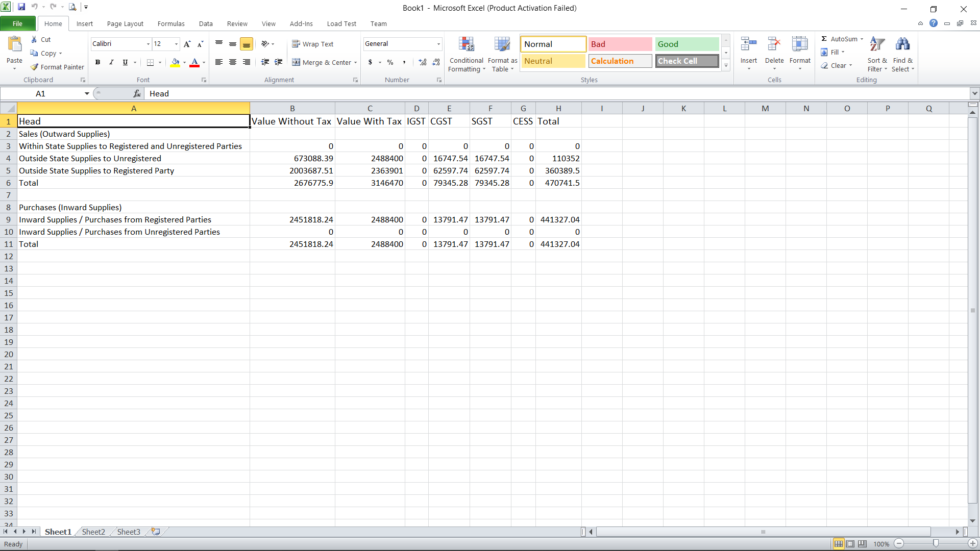Open the Page Layout ribbon tab
Screen dimensions: 980x551
125,23
